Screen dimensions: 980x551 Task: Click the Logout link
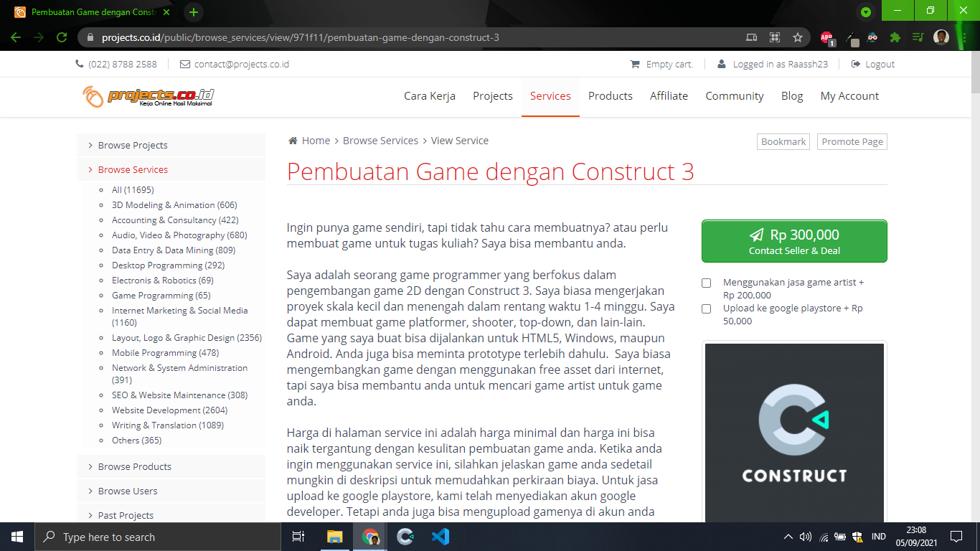[880, 64]
